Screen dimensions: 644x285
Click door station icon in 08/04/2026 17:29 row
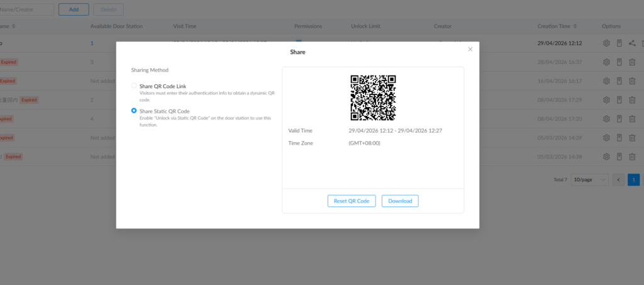tap(619, 100)
